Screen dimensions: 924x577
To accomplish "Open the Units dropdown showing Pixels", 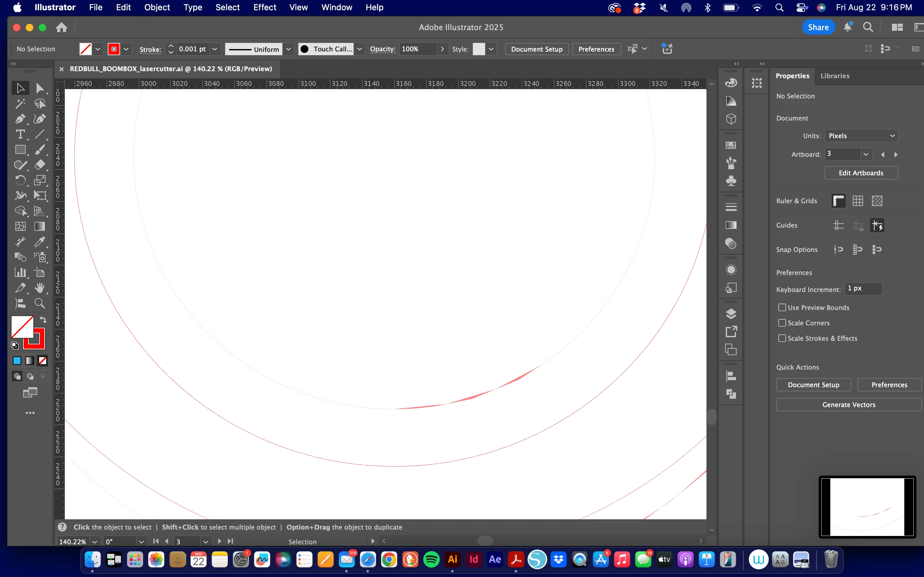I will click(861, 136).
